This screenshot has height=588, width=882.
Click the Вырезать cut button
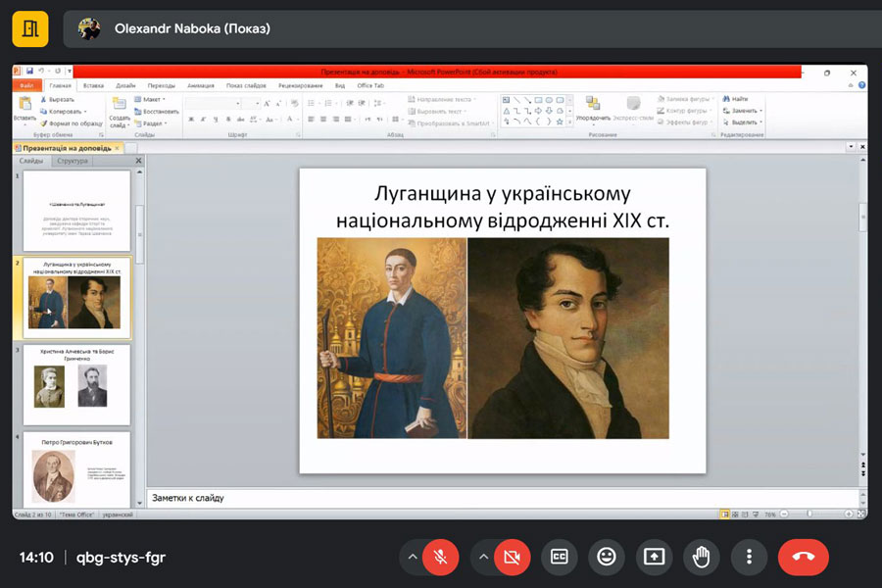pos(57,99)
